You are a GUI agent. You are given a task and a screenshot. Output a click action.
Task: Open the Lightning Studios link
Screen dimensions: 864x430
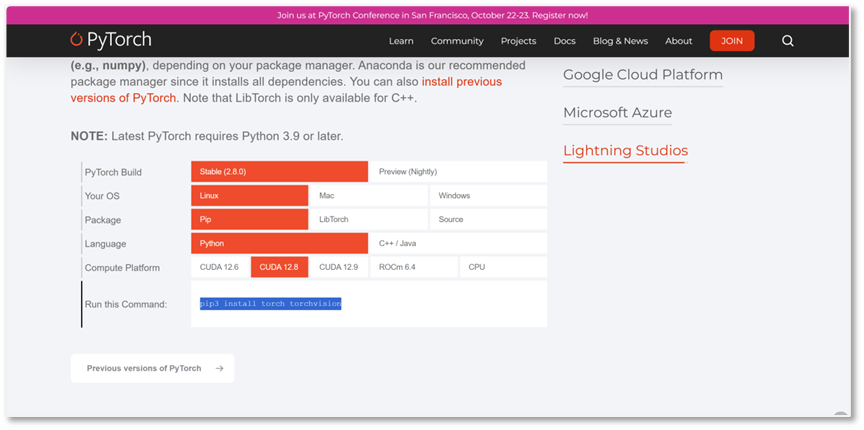(x=625, y=151)
